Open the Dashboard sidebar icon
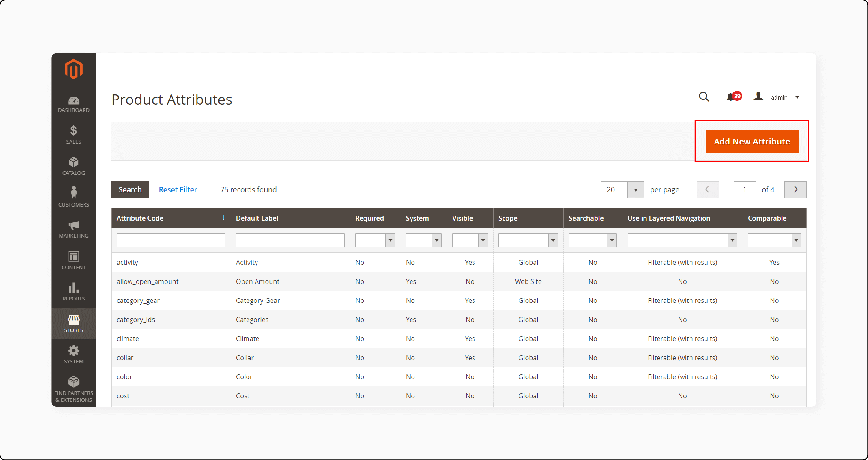 click(73, 104)
